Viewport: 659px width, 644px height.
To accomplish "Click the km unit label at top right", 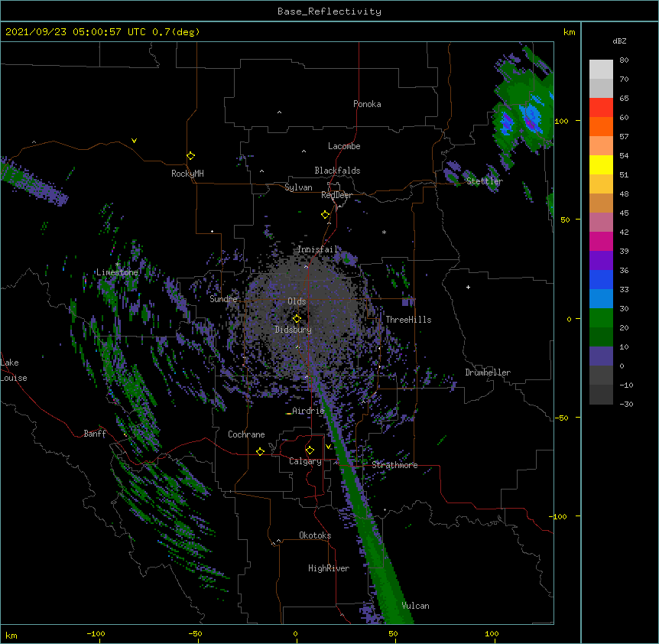I will pyautogui.click(x=570, y=32).
